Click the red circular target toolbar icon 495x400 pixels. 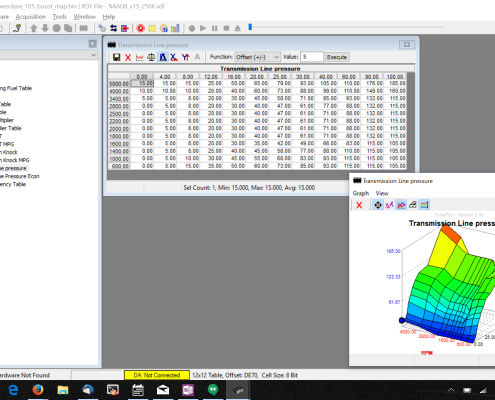141,28
